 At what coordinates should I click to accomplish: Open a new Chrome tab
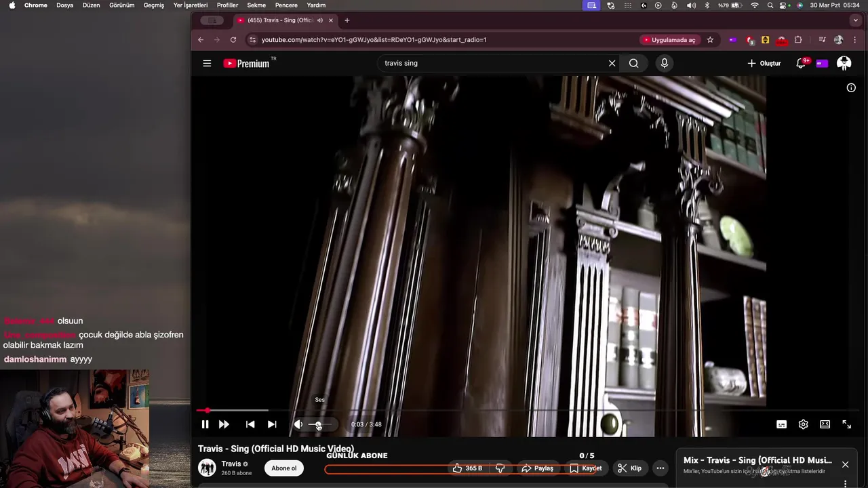(x=347, y=20)
